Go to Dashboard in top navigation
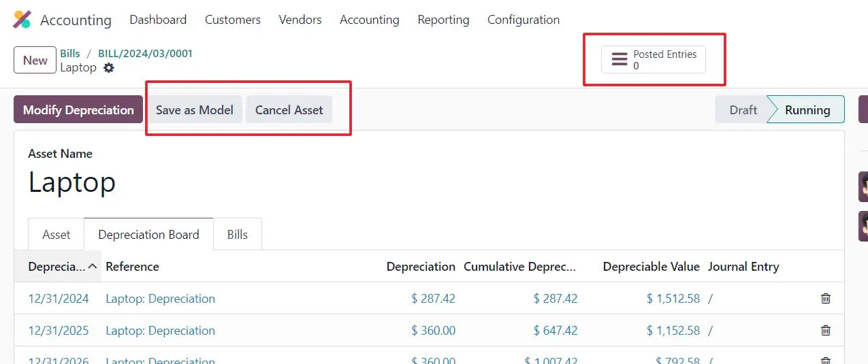Viewport: 868px width, 364px height. click(x=158, y=20)
